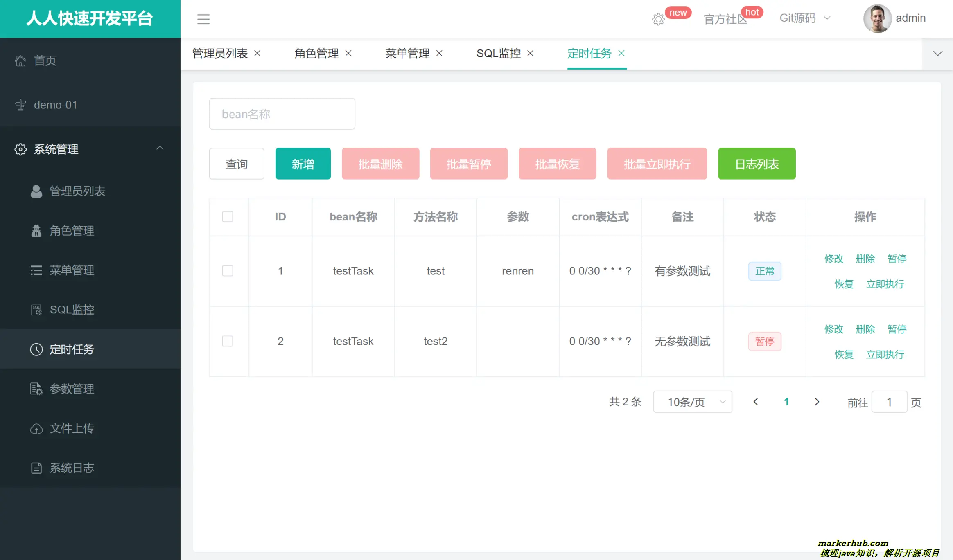Close the SQL监控 tab

click(530, 53)
